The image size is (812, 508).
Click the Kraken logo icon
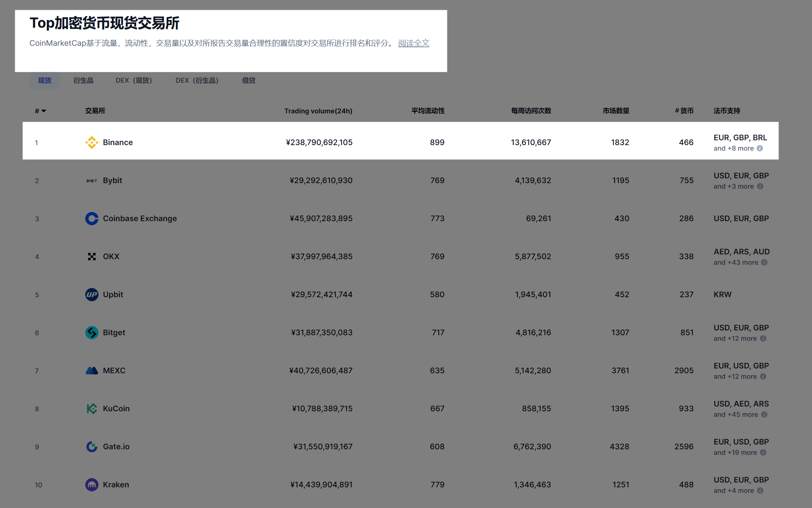pyautogui.click(x=91, y=485)
